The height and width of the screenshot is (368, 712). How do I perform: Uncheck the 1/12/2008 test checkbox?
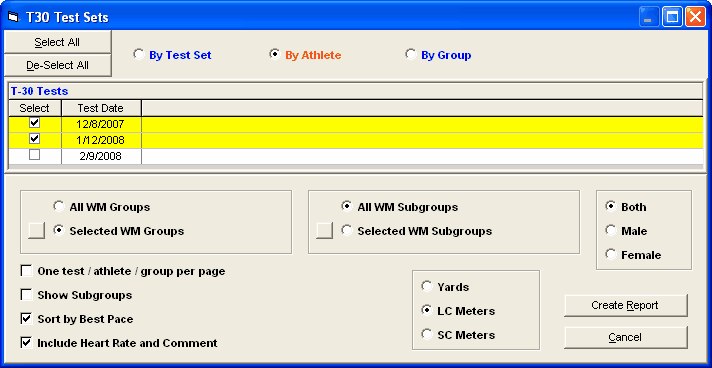click(35, 139)
